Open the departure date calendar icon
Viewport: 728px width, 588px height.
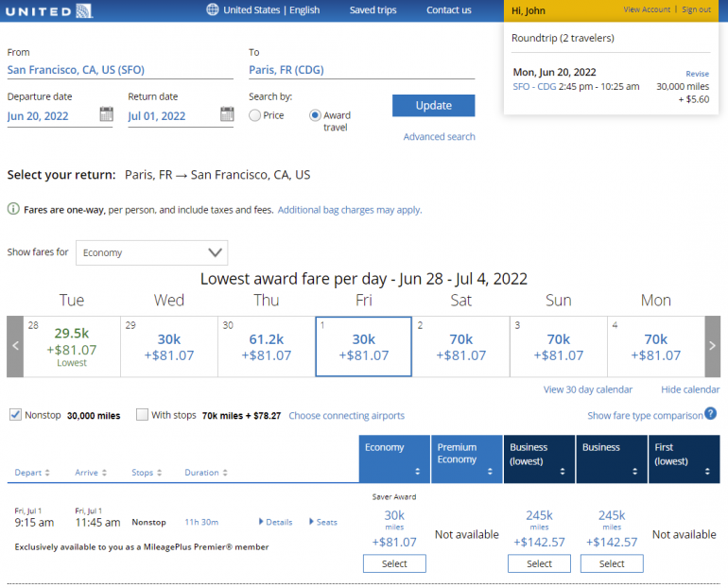click(107, 115)
